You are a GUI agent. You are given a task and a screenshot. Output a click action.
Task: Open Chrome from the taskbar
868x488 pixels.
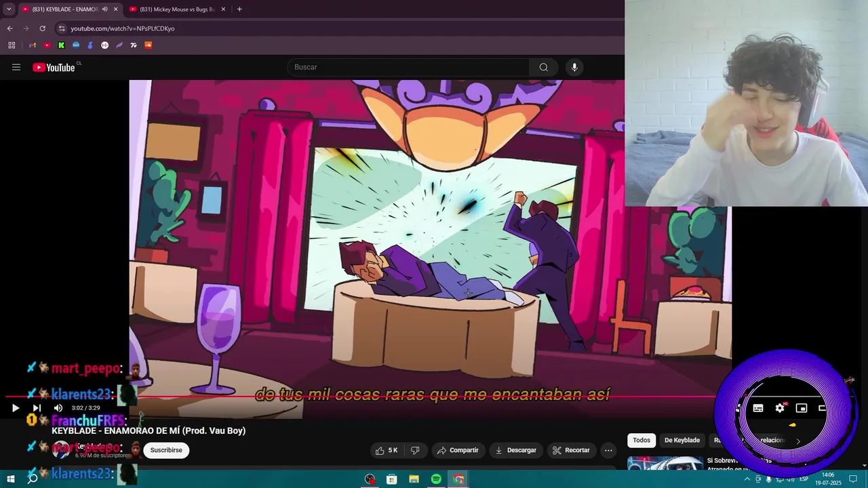(x=458, y=479)
